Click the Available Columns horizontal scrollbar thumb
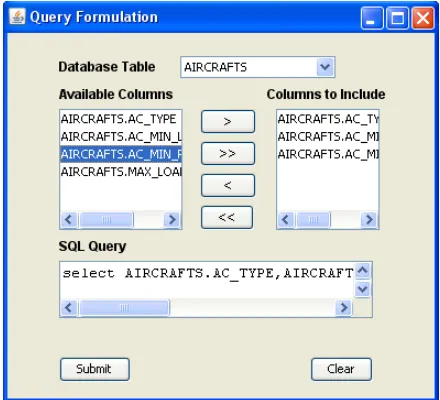Screen dimensions: 440x400 tap(106, 219)
